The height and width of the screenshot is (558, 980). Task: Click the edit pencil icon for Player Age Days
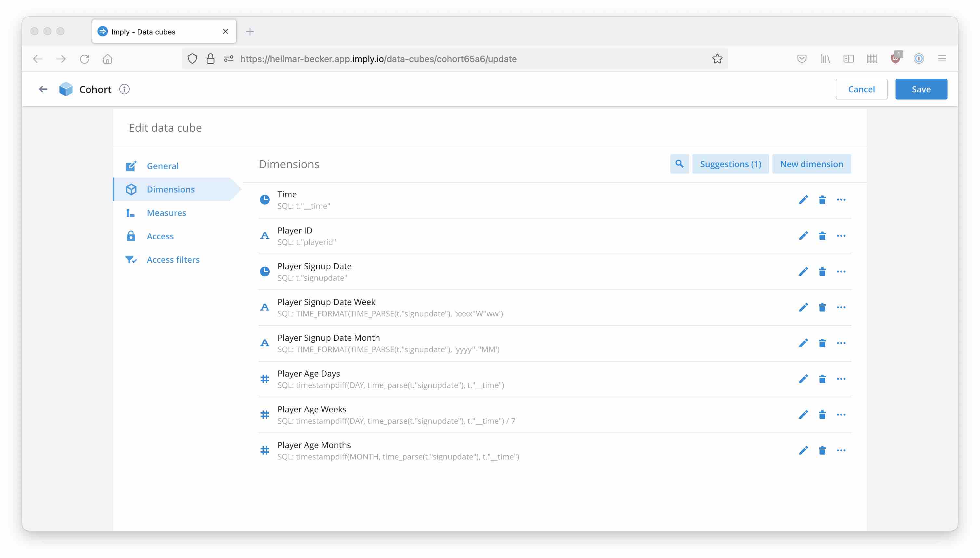(803, 379)
